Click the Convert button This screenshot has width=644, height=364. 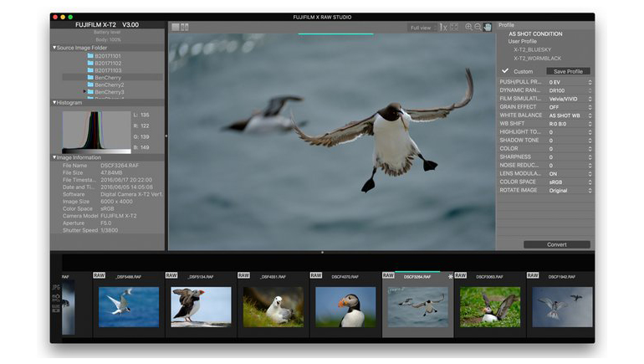pos(556,244)
